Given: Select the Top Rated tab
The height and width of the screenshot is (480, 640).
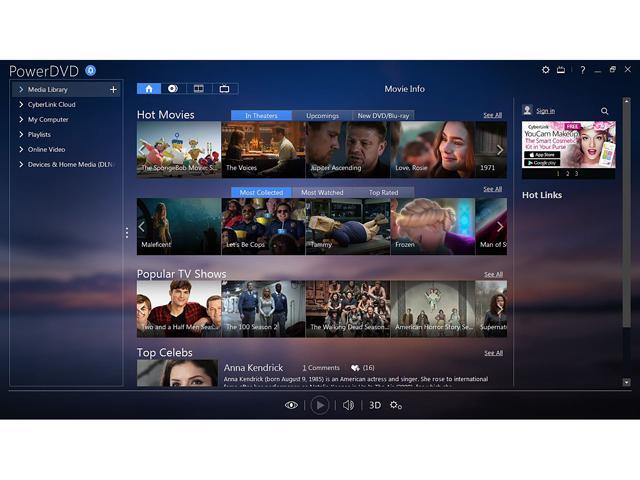Looking at the screenshot, I should pyautogui.click(x=384, y=192).
